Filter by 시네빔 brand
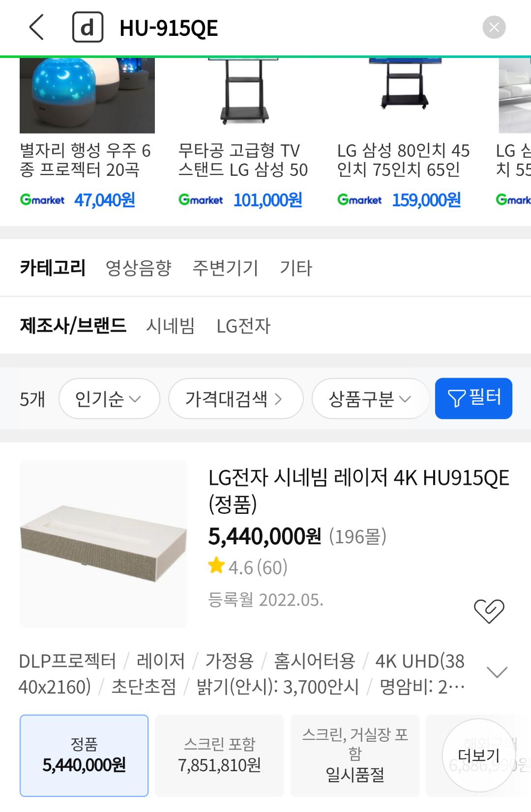Image resolution: width=531 pixels, height=812 pixels. (170, 326)
